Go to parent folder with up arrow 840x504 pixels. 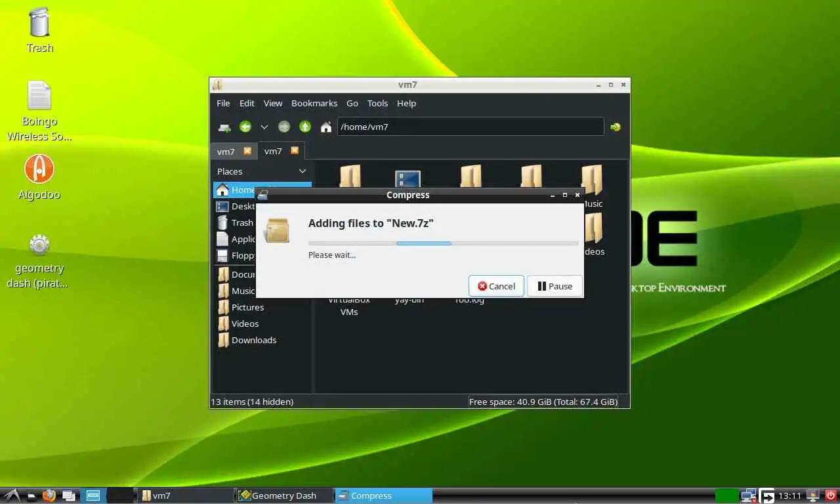click(x=305, y=127)
